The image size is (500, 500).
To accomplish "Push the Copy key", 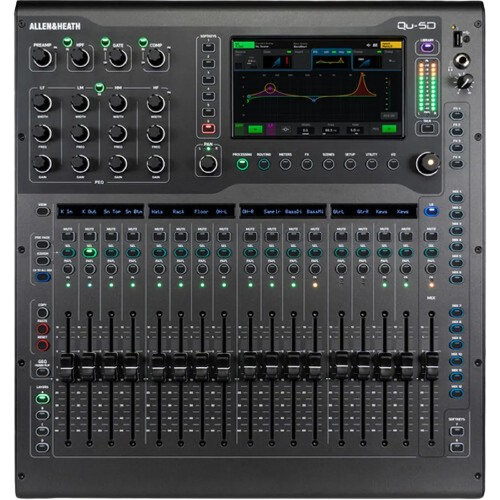I will (42, 313).
